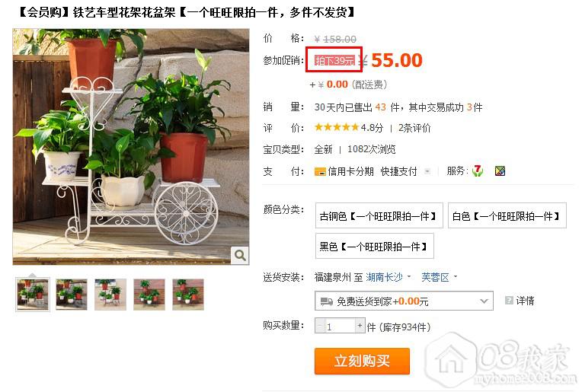The width and height of the screenshot is (582, 392).
Task: Click the question mark icon beside 详情
Action: [509, 300]
